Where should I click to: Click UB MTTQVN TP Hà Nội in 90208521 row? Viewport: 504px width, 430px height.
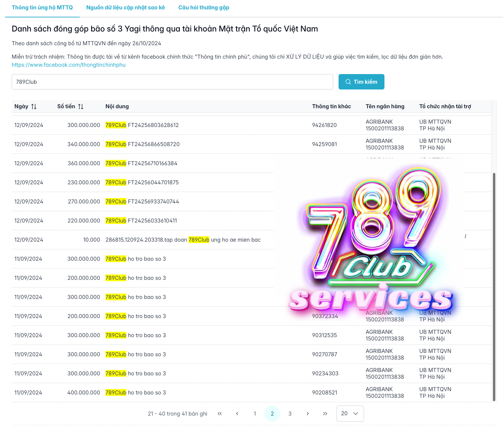click(435, 392)
